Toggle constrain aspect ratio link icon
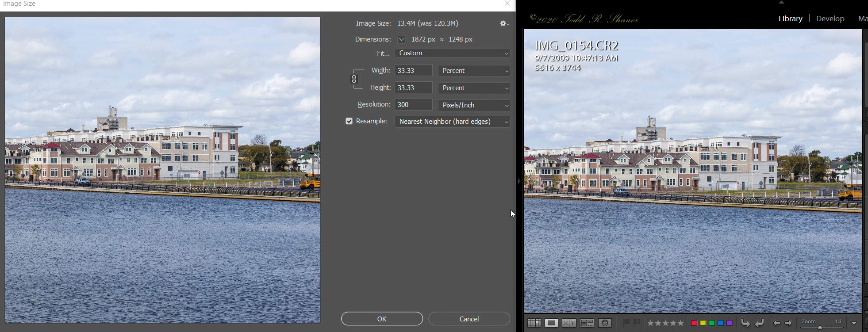The width and height of the screenshot is (868, 332). point(354,79)
